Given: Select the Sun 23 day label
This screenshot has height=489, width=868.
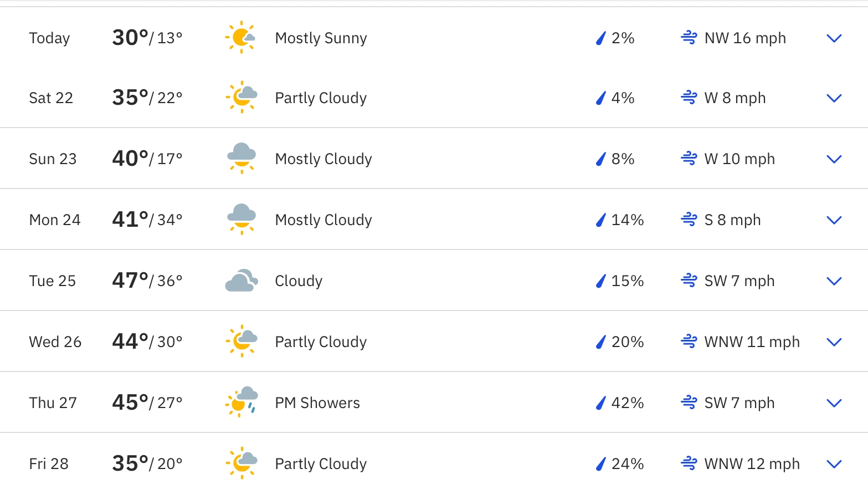Looking at the screenshot, I should [x=53, y=159].
